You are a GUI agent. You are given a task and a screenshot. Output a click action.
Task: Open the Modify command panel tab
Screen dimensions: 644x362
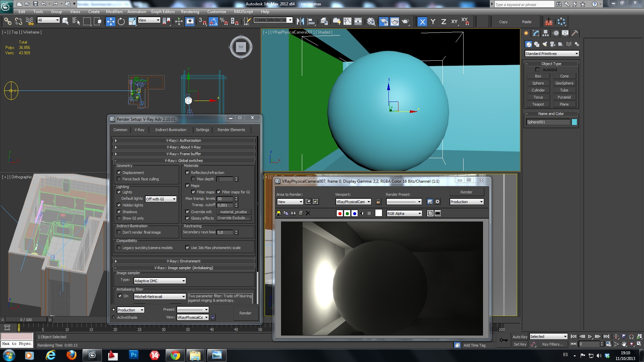[536, 33]
